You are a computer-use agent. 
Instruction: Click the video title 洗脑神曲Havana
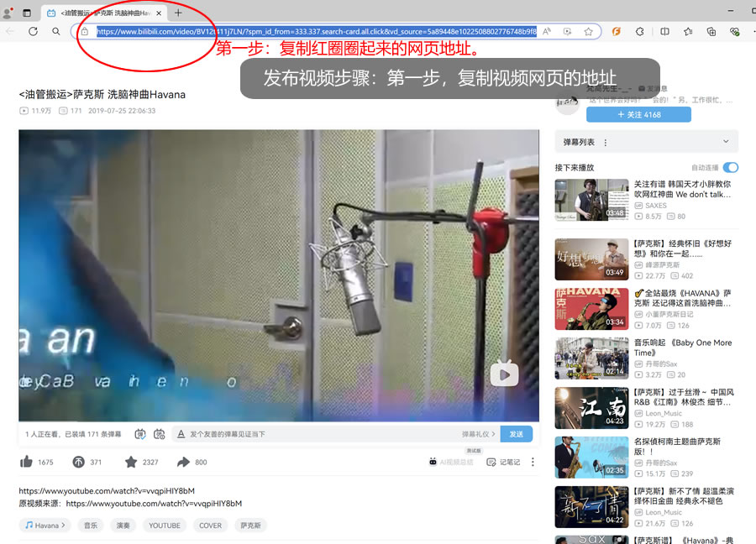pos(102,94)
